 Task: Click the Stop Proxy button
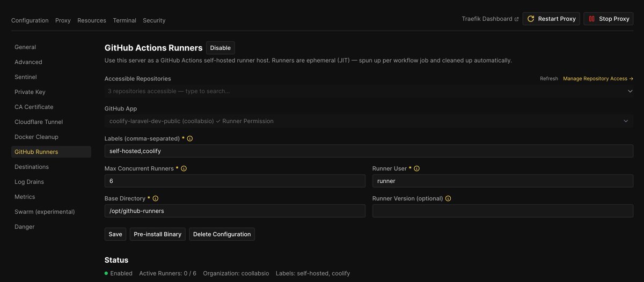(x=609, y=19)
